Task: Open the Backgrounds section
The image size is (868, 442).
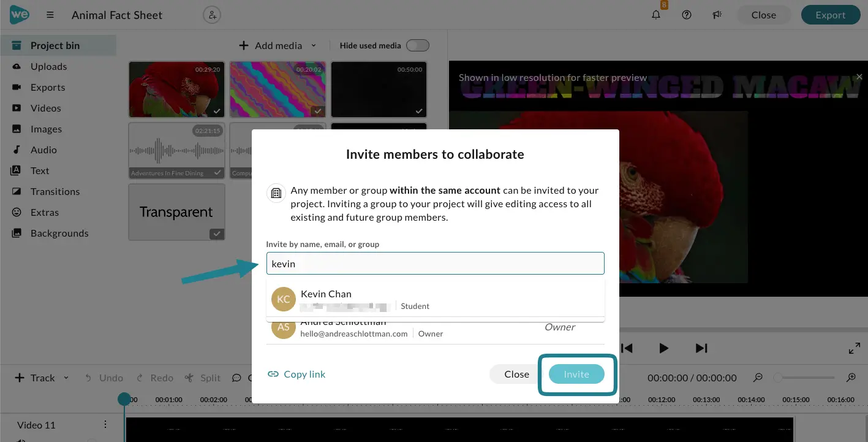Action: click(58, 233)
